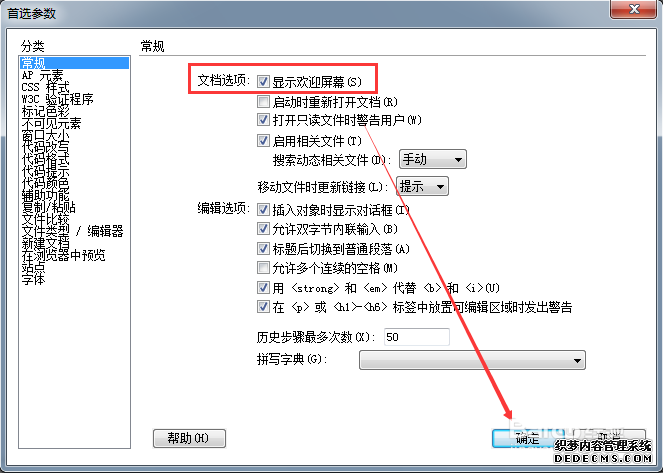Select the 代码颜色 category
Viewport: 663px width, 473px height.
pyautogui.click(x=45, y=183)
